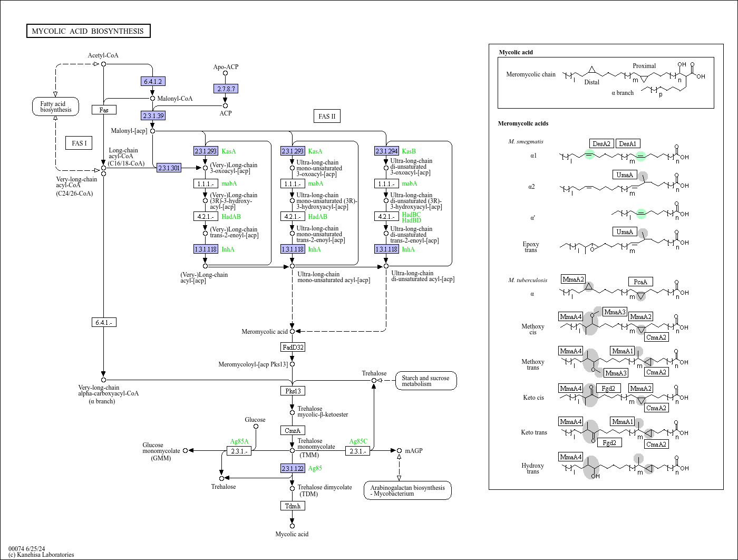The image size is (738, 560).
Task: Click the FadD32 gene box
Action: pos(293,347)
